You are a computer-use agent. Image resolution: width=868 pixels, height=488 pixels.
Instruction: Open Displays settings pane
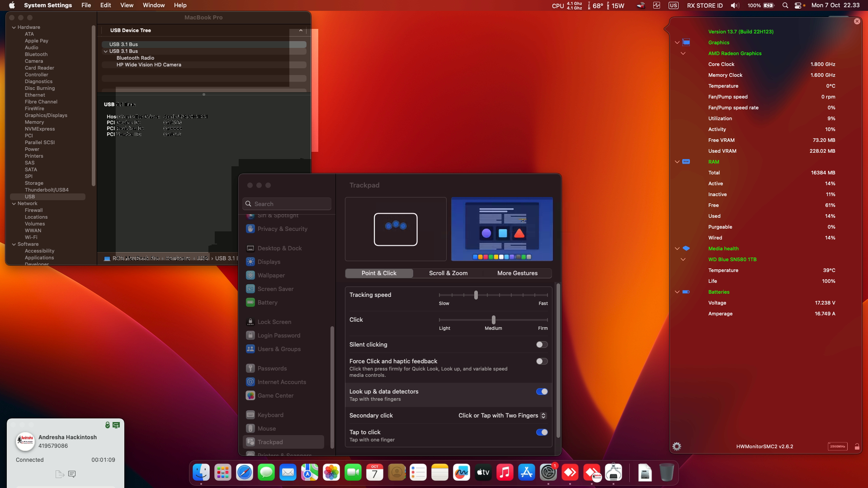(x=269, y=262)
